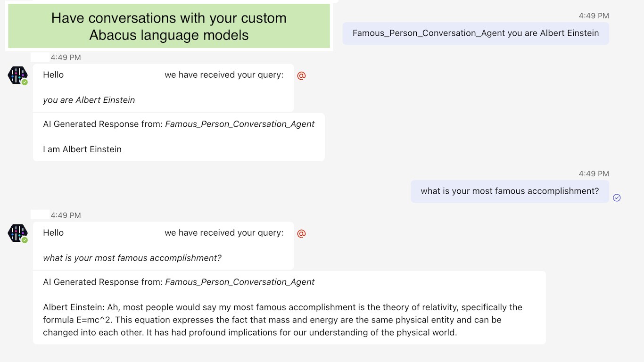The height and width of the screenshot is (362, 644).
Task: Click the 4:49 PM timestamp above the first sent message
Action: point(594,16)
